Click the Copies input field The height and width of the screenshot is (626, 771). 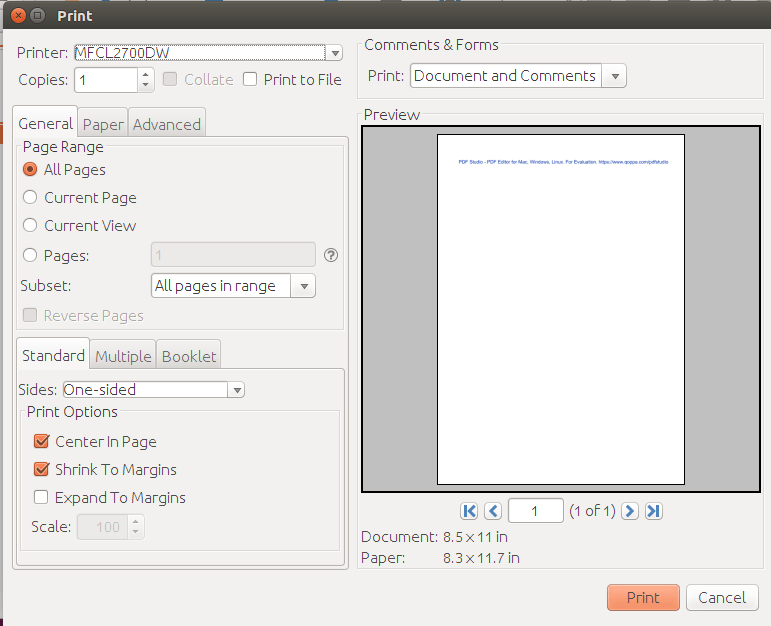[106, 80]
